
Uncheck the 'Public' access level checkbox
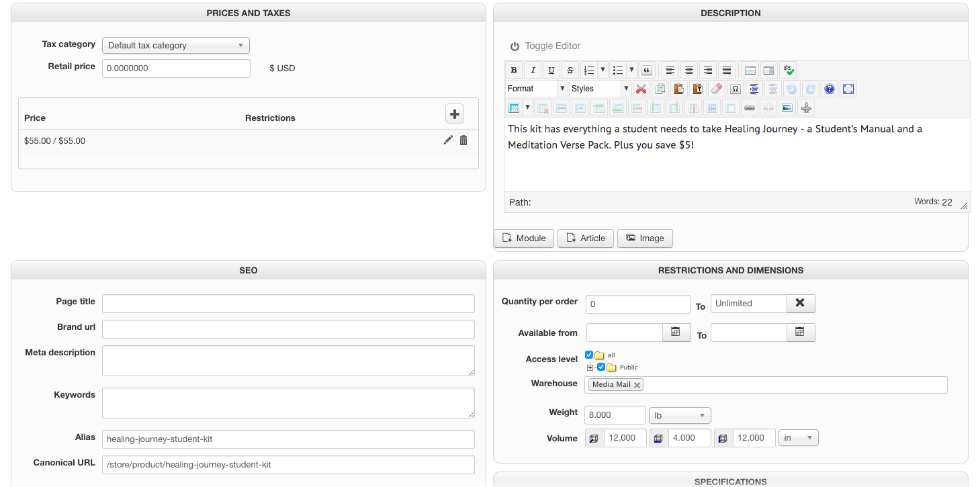tap(601, 367)
